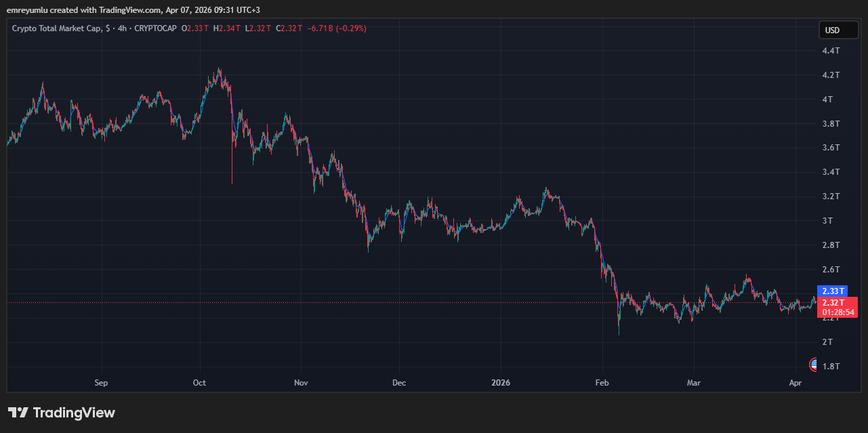The width and height of the screenshot is (868, 433).
Task: Click the 3T level on price scale
Action: (x=827, y=221)
